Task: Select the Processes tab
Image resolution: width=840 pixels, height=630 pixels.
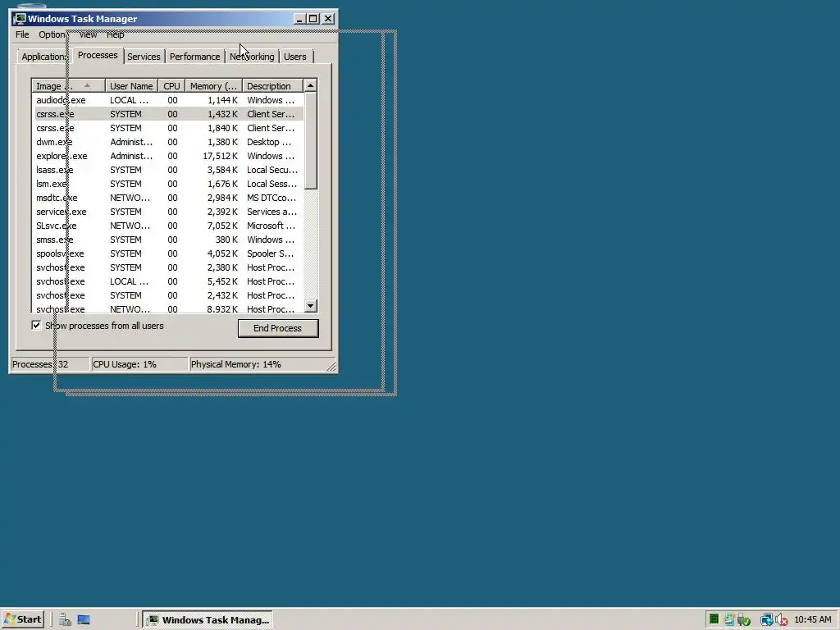Action: click(98, 55)
